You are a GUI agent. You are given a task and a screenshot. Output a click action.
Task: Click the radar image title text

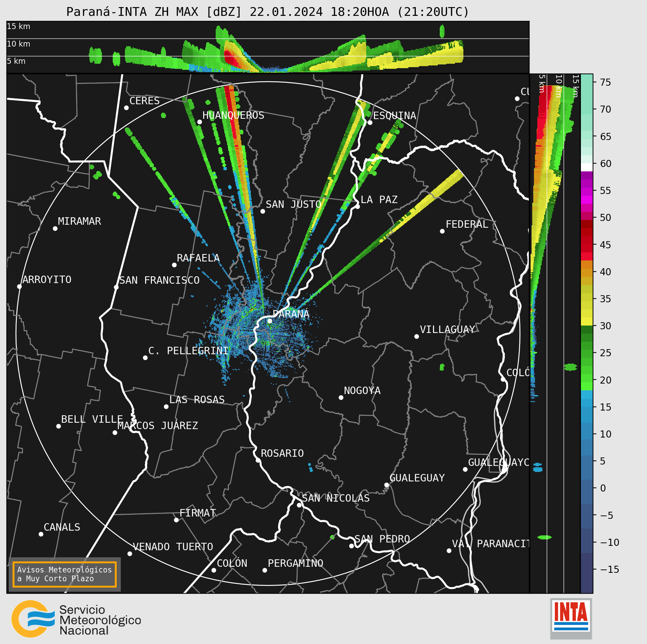268,12
